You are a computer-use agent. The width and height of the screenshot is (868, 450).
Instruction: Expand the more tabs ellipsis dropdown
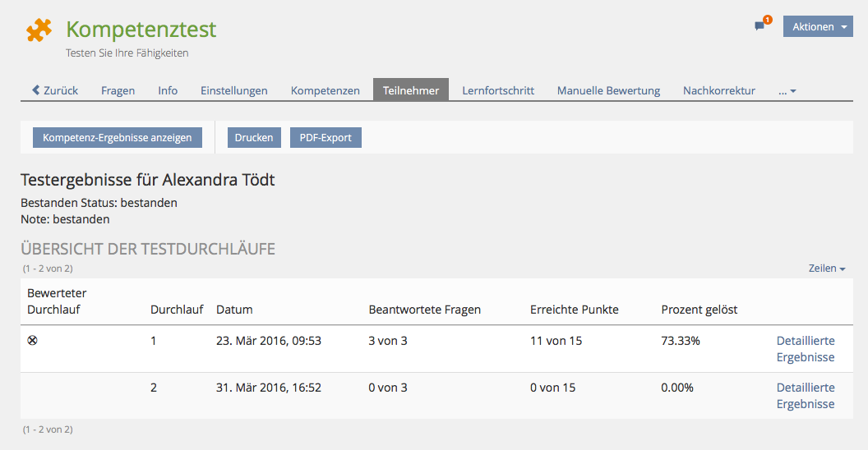coord(787,90)
